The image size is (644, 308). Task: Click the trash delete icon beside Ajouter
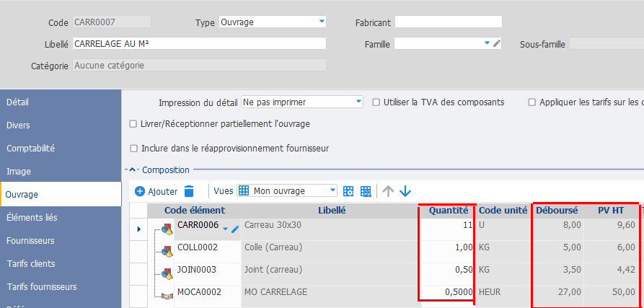(x=189, y=191)
